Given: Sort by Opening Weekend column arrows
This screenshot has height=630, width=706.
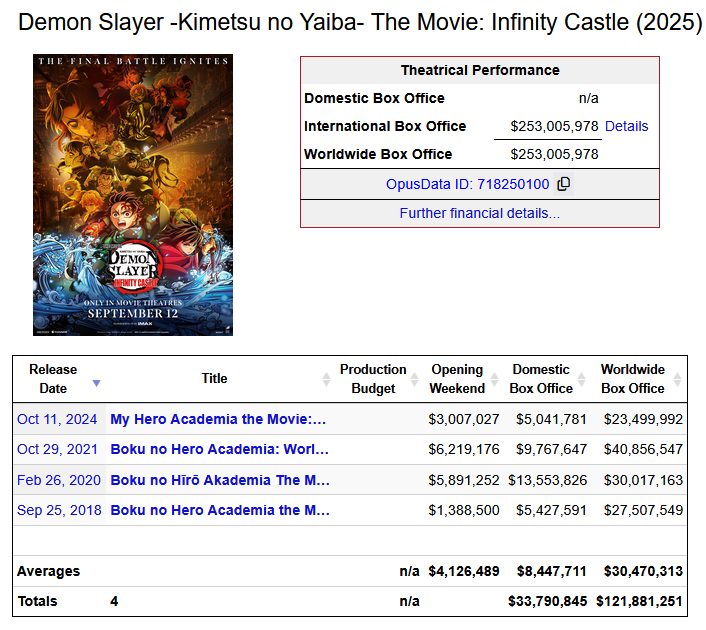Looking at the screenshot, I should click(x=494, y=379).
